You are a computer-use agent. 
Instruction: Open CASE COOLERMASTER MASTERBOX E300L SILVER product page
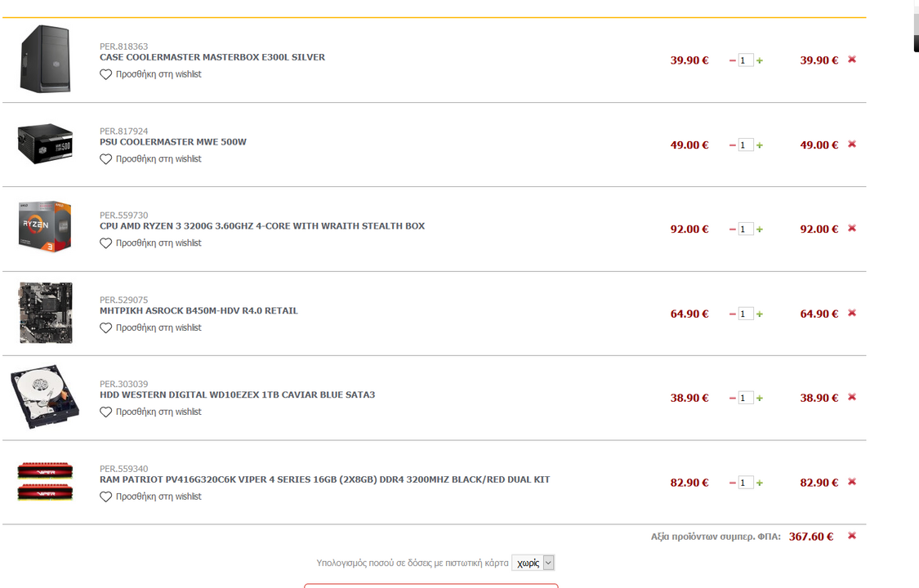pyautogui.click(x=212, y=57)
